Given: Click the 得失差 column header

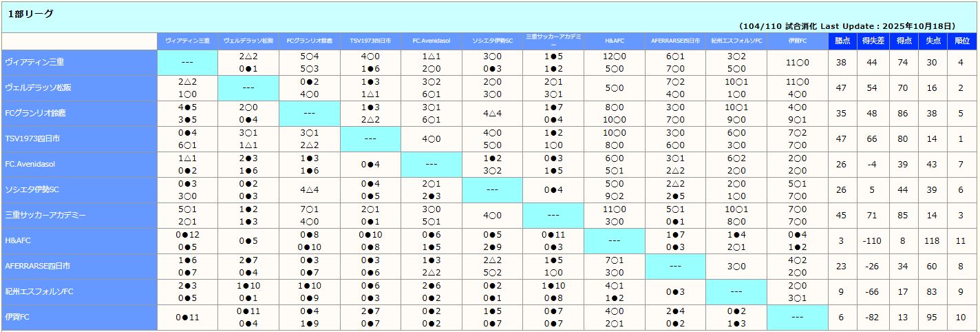Looking at the screenshot, I should pos(872,41).
